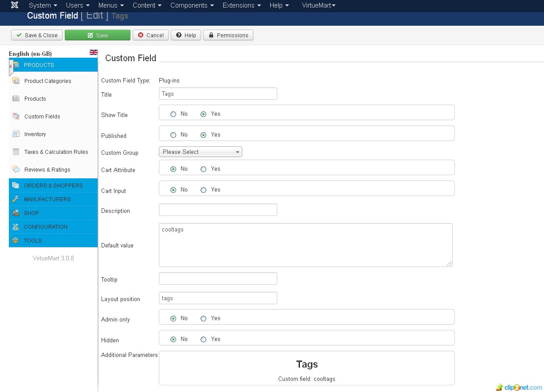This screenshot has height=392, width=544.
Task: Open the Custom Group dropdown
Action: pyautogui.click(x=200, y=152)
